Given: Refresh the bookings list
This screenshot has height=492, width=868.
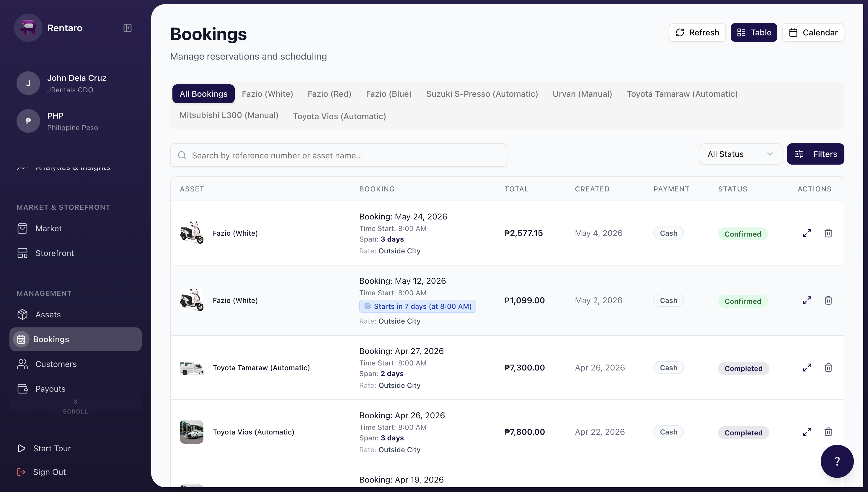Looking at the screenshot, I should pos(697,32).
